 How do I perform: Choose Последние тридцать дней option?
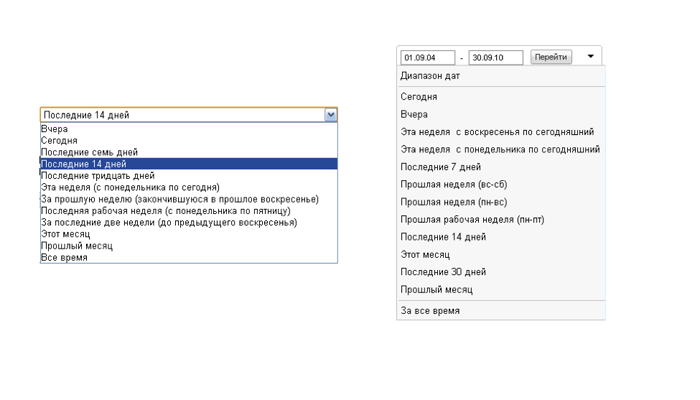[189, 176]
